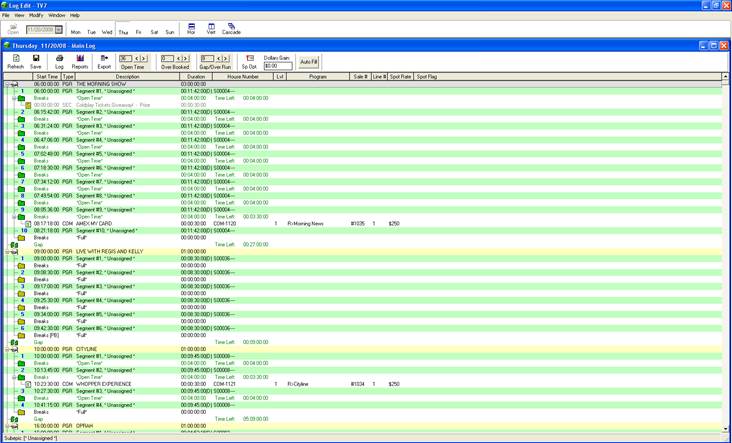The height and width of the screenshot is (443, 732).
Task: Open the date picker dropdown arrow
Action: tap(59, 30)
